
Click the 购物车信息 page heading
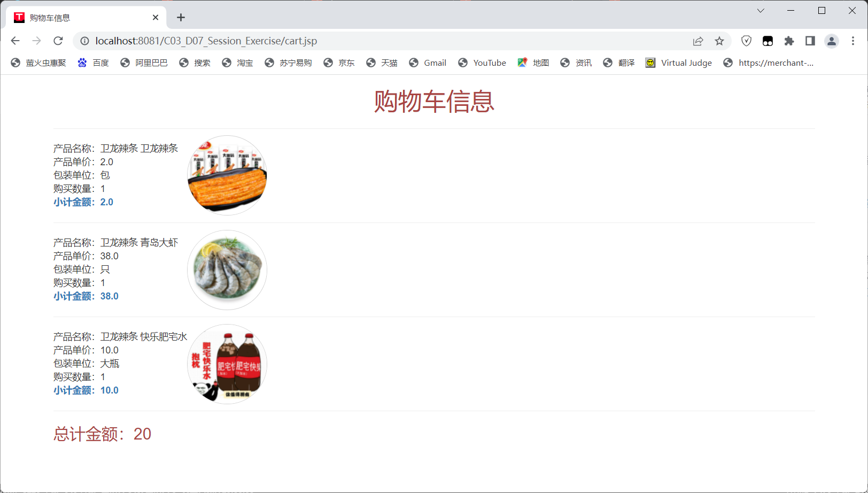pos(434,101)
